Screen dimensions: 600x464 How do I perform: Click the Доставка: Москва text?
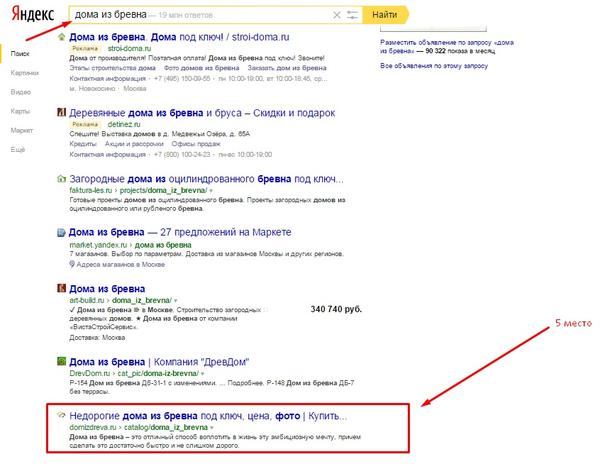(97, 338)
